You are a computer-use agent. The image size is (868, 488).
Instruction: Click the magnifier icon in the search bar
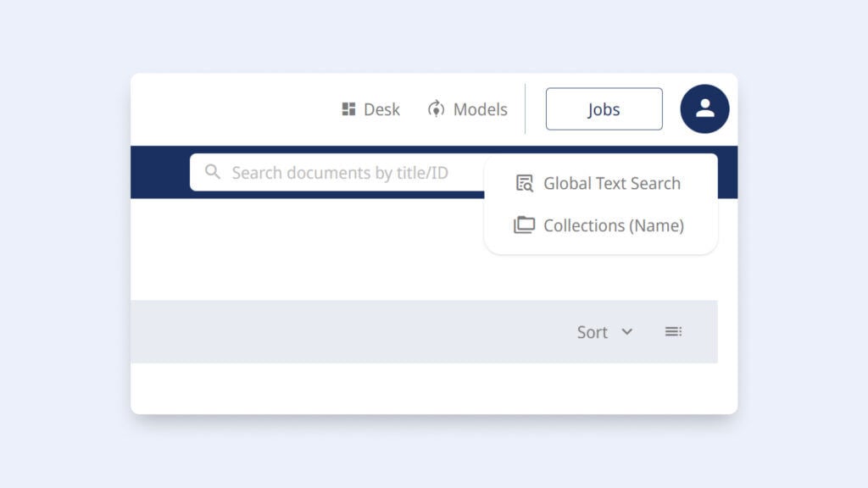click(x=213, y=172)
